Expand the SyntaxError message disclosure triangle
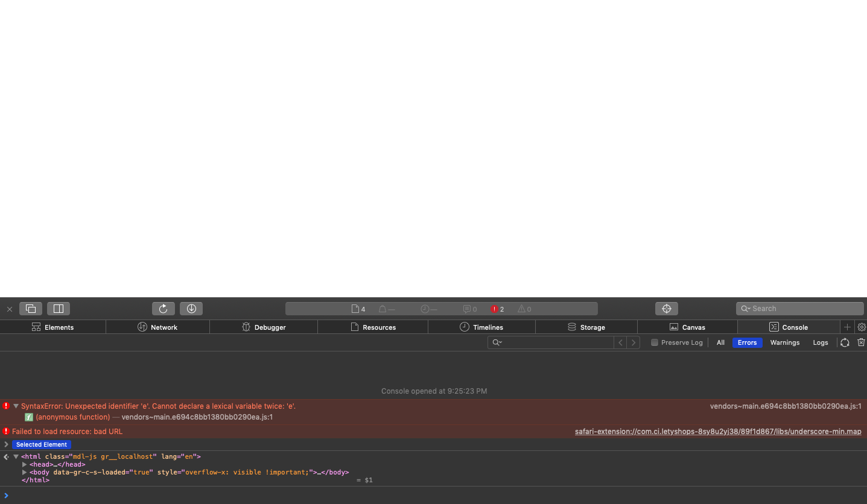The width and height of the screenshot is (867, 504). [x=16, y=406]
